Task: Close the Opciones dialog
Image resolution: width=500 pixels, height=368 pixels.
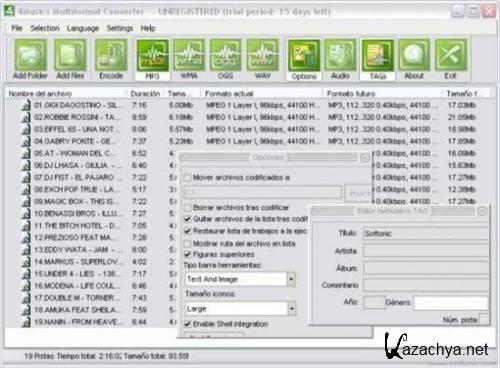Action: tap(365, 157)
